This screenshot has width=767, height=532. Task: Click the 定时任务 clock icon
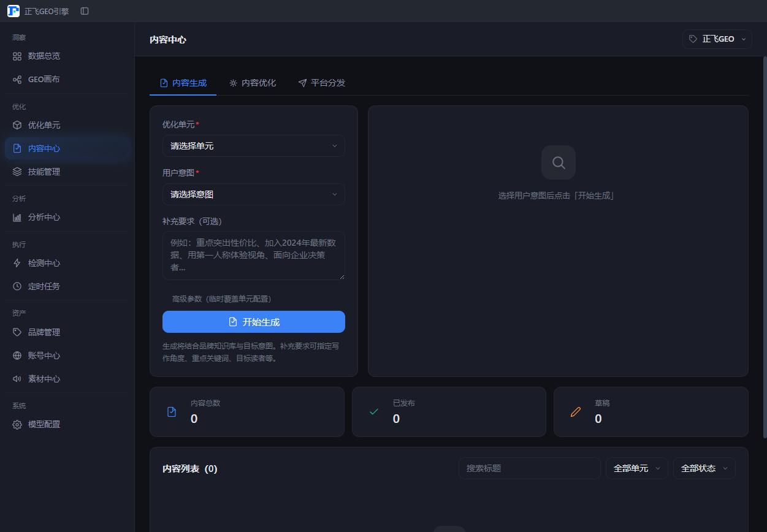[x=17, y=286]
